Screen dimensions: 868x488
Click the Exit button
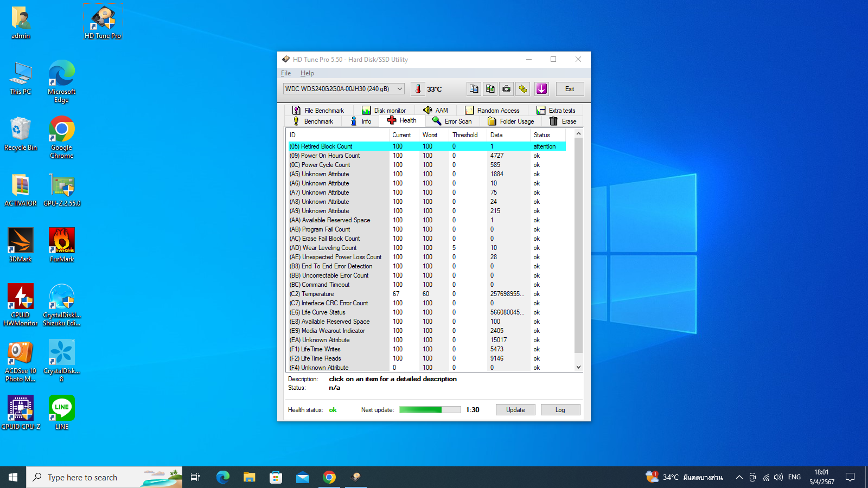click(570, 89)
